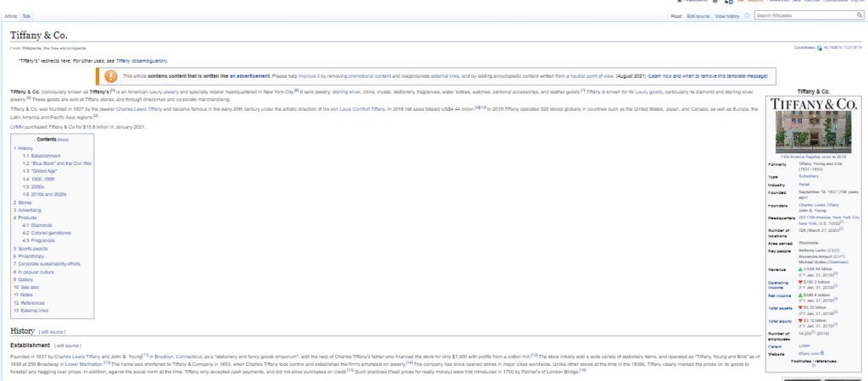Open the 'an advertisement' link in banner
The height and width of the screenshot is (381, 868).
(250, 75)
